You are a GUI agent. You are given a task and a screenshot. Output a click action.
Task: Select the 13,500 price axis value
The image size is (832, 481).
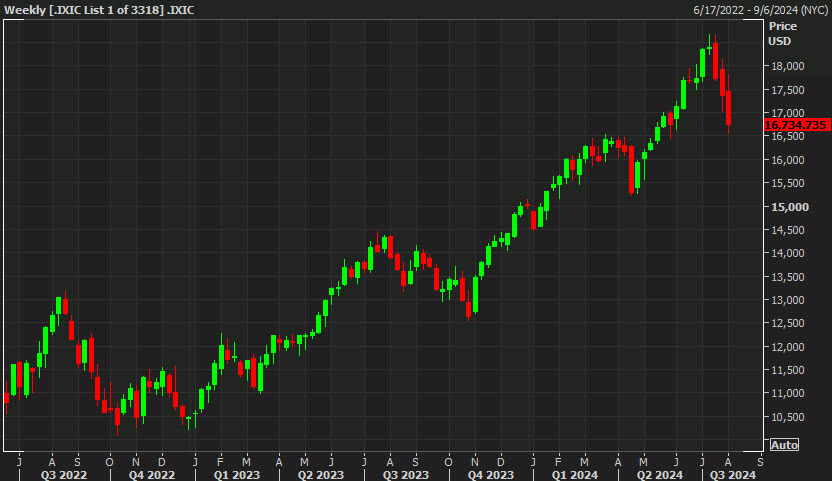click(787, 277)
